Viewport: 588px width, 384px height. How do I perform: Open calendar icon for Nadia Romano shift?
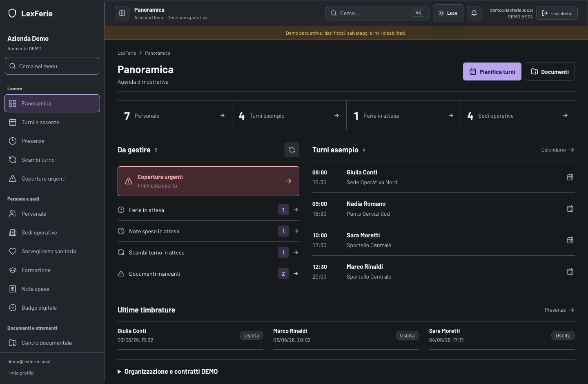coord(570,209)
